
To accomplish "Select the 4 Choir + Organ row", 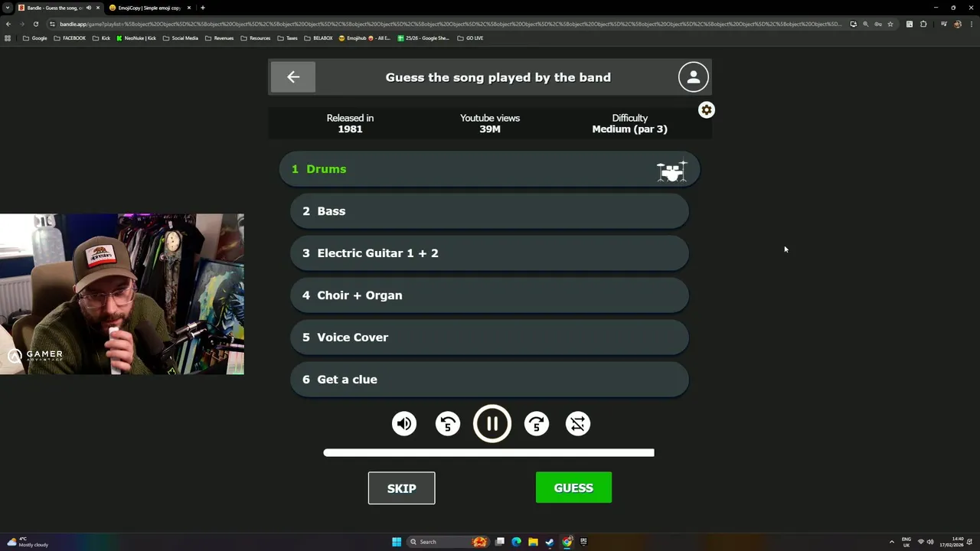I will coord(489,295).
